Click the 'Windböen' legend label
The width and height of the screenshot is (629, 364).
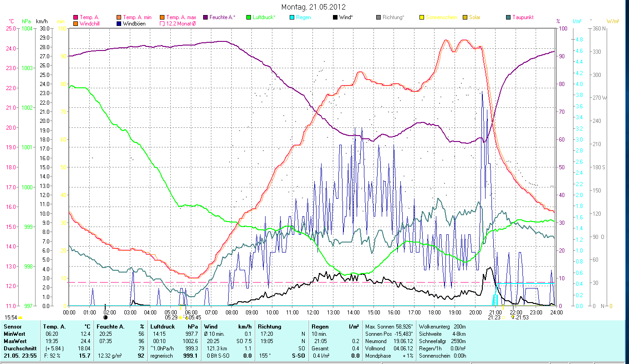click(x=134, y=24)
